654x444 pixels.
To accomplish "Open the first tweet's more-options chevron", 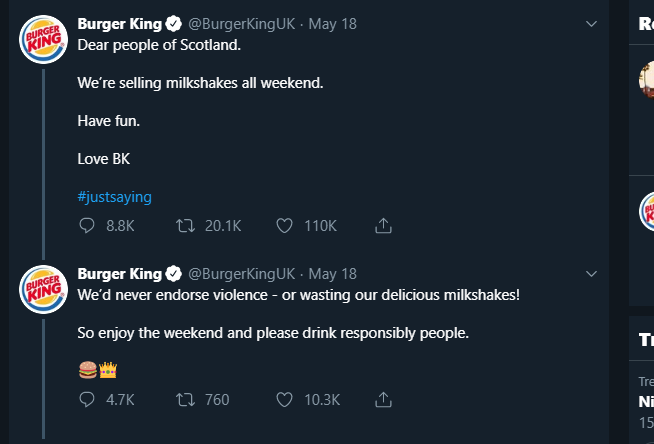I will (x=590, y=24).
